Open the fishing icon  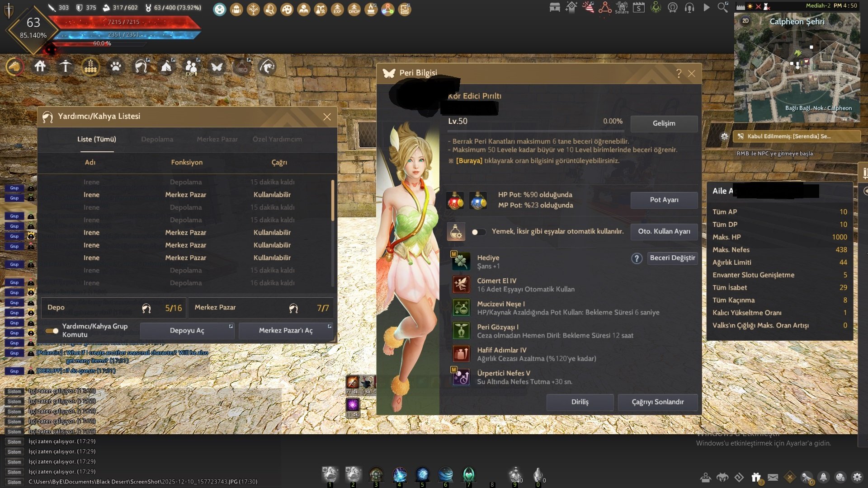coord(267,67)
